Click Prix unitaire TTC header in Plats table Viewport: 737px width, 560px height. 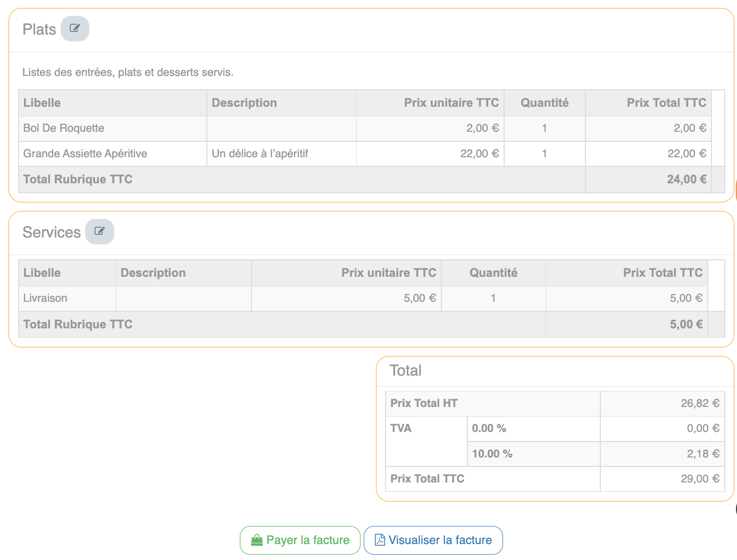coord(451,103)
